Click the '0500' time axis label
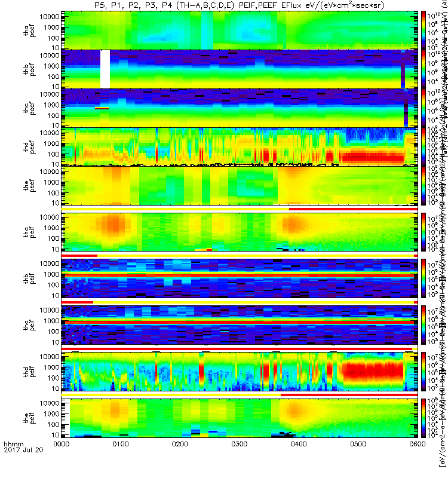 pos(358,444)
